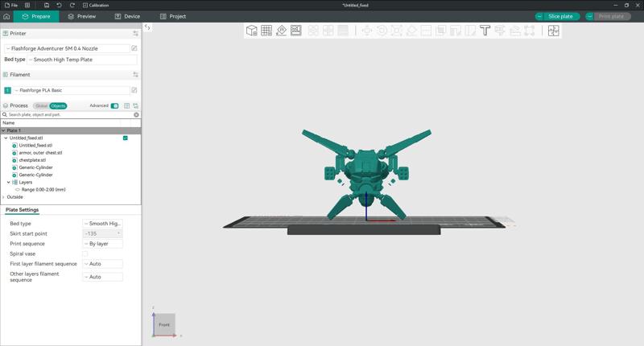Open the File menu
The image size is (644, 346).
(11, 6)
